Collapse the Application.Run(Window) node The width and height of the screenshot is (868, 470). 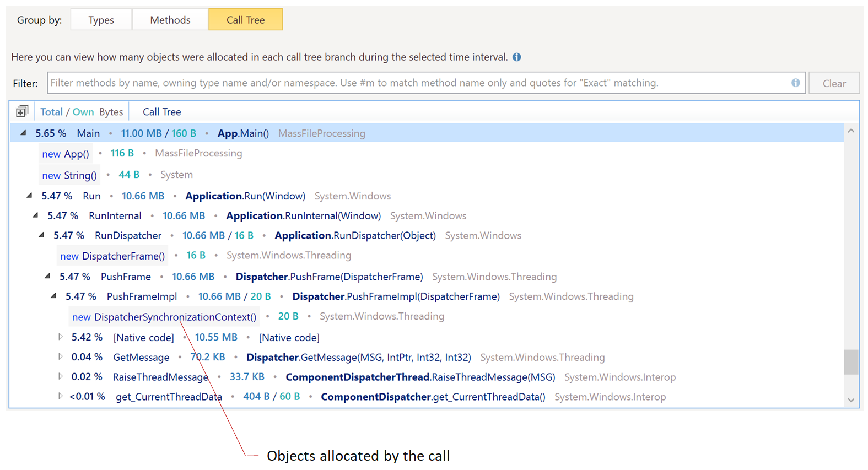[30, 196]
